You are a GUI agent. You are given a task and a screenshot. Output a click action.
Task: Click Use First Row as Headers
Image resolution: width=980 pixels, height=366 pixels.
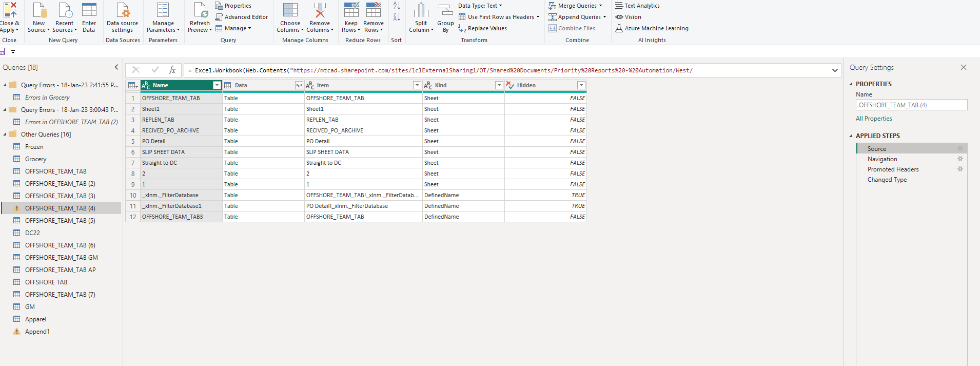click(x=499, y=17)
